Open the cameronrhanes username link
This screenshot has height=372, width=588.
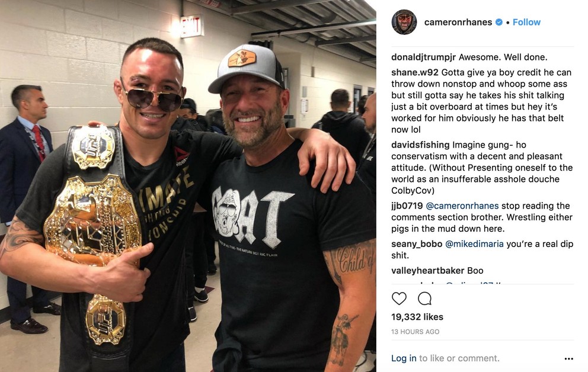tap(458, 22)
